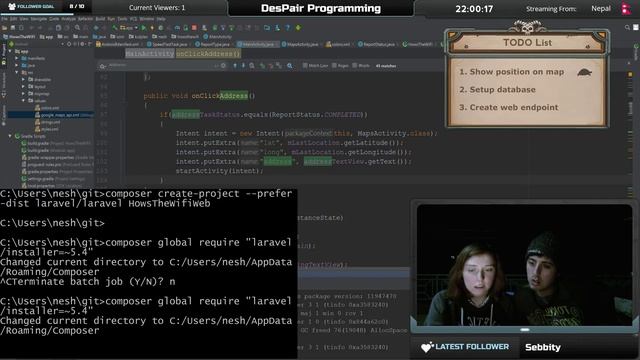This screenshot has height=360, width=640.
Task: Click the next occurrence down arrow in find bar
Action: coord(243,65)
